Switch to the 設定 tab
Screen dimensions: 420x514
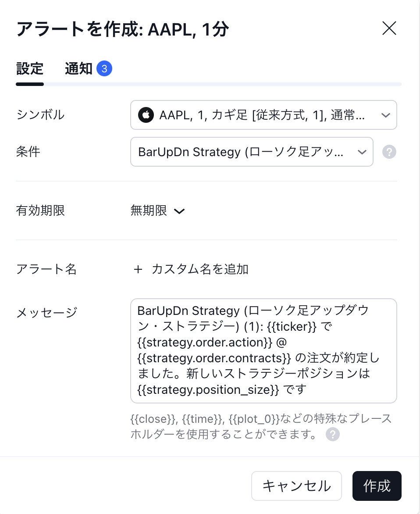pos(30,69)
